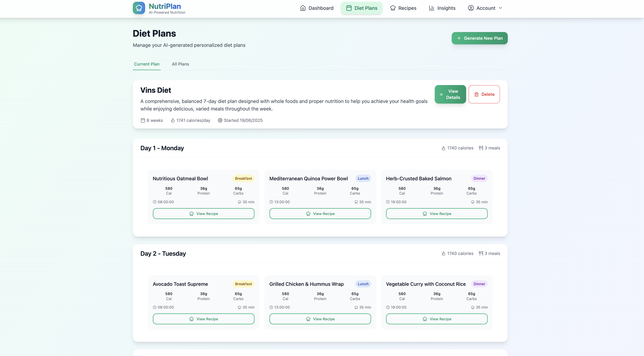The height and width of the screenshot is (356, 644).
Task: Click the flame icon beside 1741 calories/day
Action: [x=173, y=120]
